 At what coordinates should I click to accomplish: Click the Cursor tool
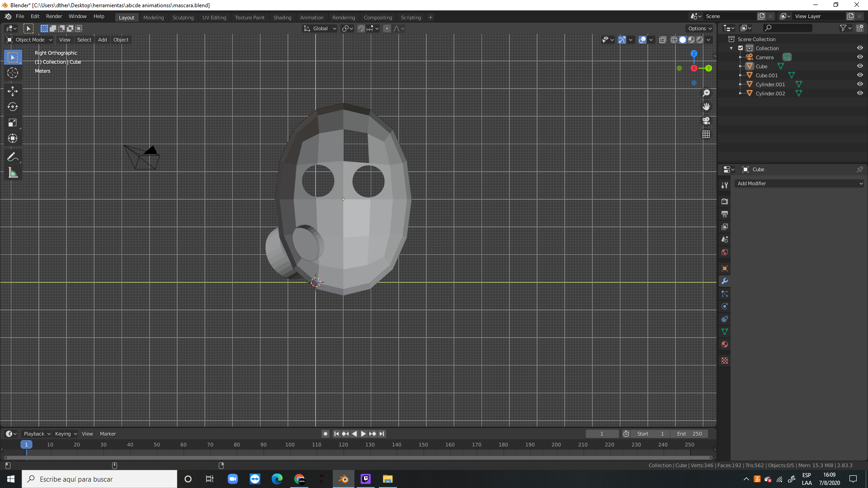coord(13,73)
